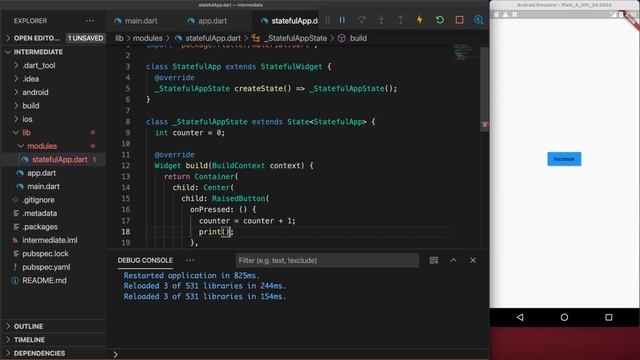The image size is (640, 360).
Task: Open Explorer more actions ellipsis
Action: (89, 20)
